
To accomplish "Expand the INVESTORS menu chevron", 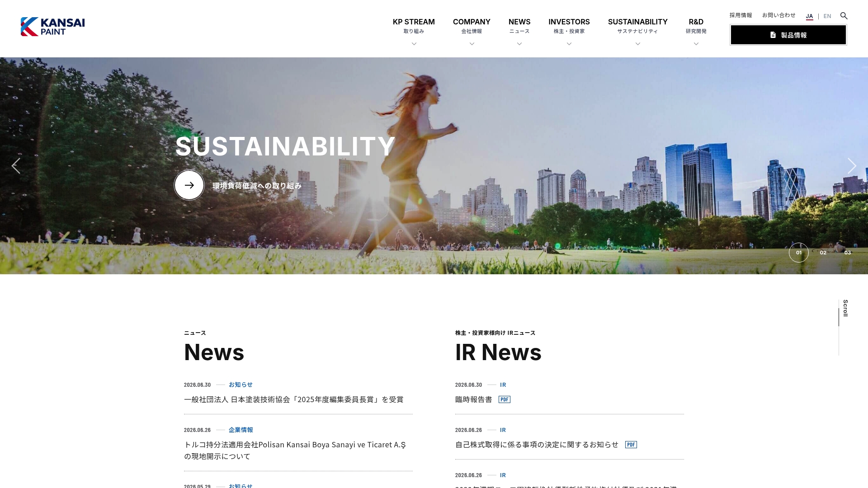I will (x=569, y=44).
